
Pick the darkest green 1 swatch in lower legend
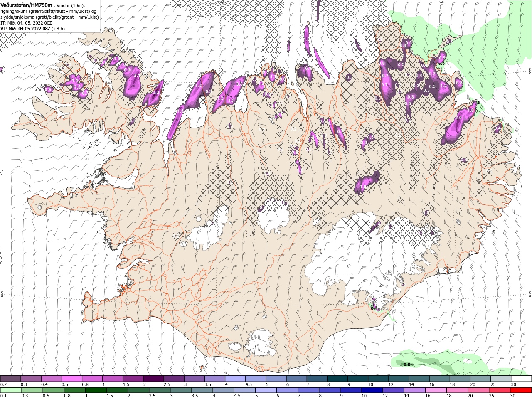pos(96,390)
